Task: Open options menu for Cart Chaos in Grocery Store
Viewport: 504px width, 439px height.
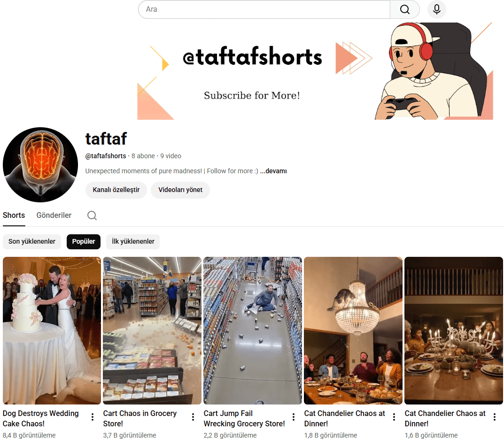Action: [x=193, y=417]
